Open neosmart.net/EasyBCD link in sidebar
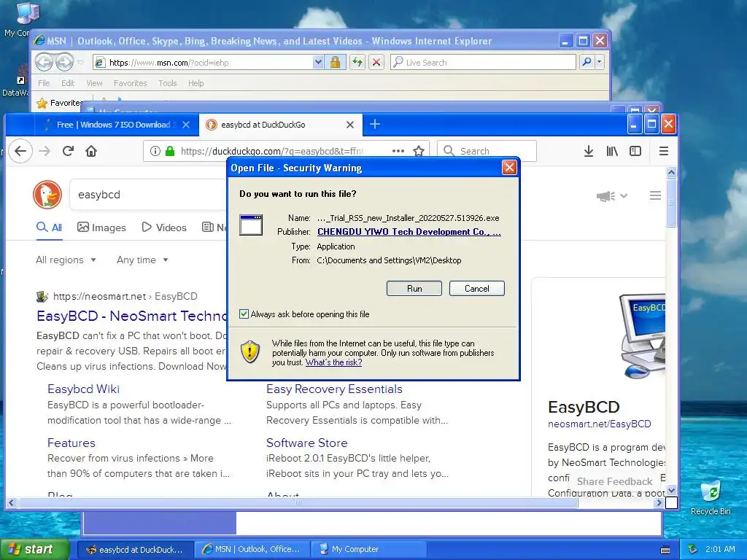The height and width of the screenshot is (560, 747). [x=600, y=424]
